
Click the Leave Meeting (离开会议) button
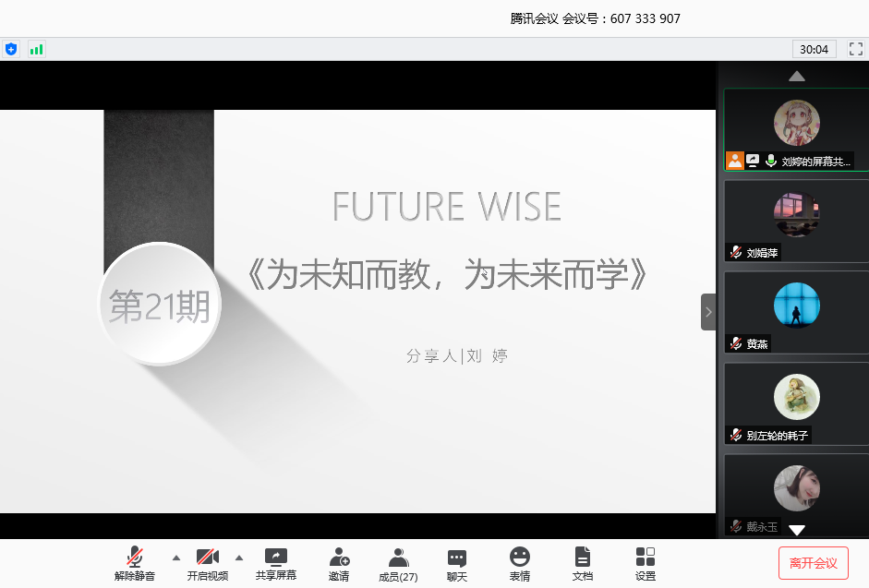click(813, 563)
